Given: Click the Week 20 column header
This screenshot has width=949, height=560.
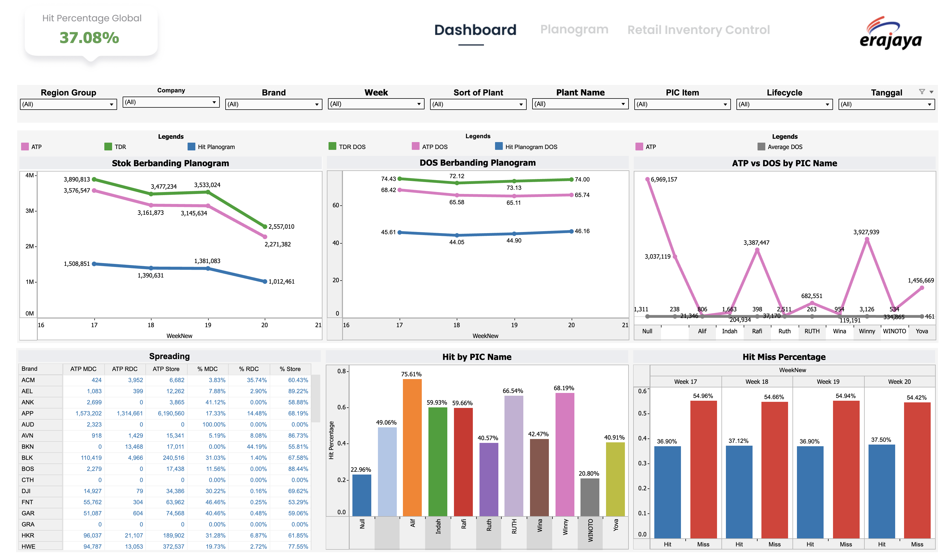Looking at the screenshot, I should 900,382.
